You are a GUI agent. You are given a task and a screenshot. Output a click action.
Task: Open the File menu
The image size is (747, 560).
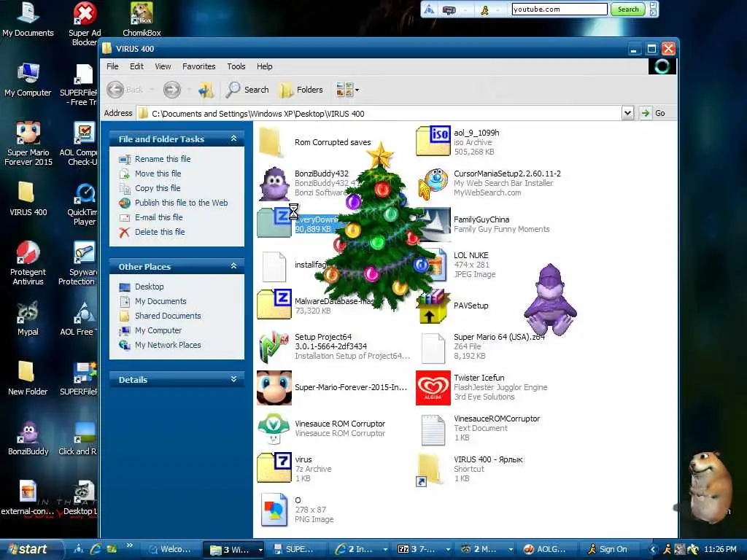point(112,66)
